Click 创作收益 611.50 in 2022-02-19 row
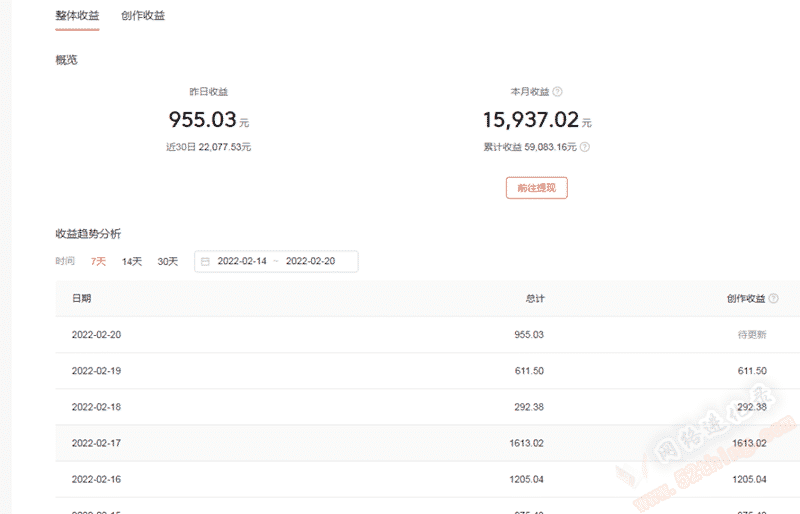 pos(752,371)
